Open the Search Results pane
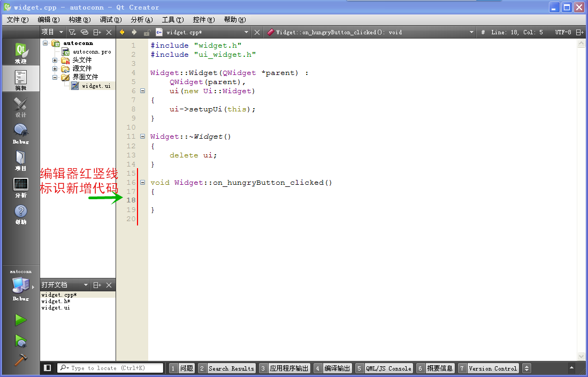 [227, 368]
